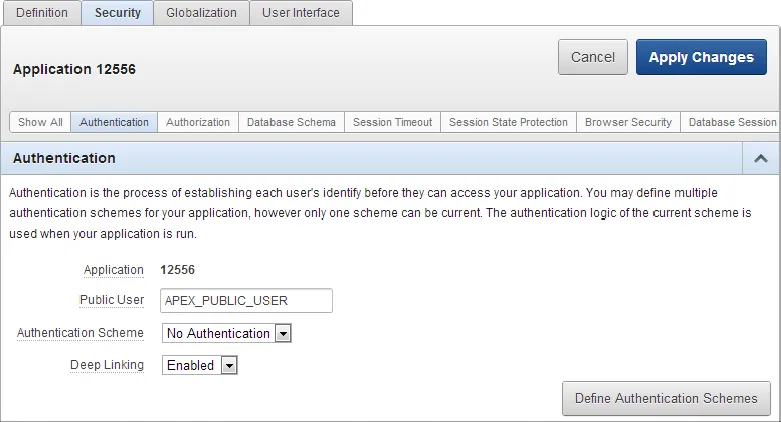
Task: Select the Security tab
Action: point(117,13)
